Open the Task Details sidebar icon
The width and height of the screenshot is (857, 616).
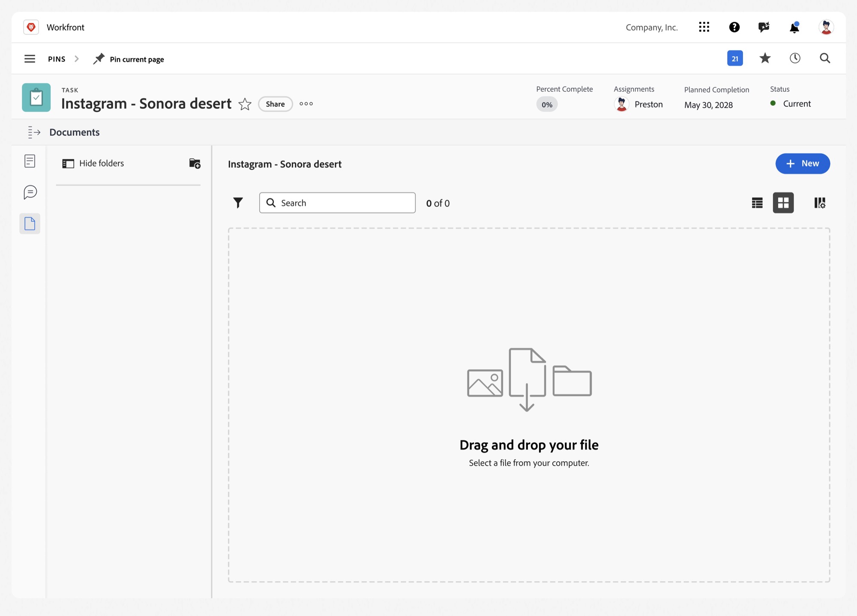tap(30, 161)
